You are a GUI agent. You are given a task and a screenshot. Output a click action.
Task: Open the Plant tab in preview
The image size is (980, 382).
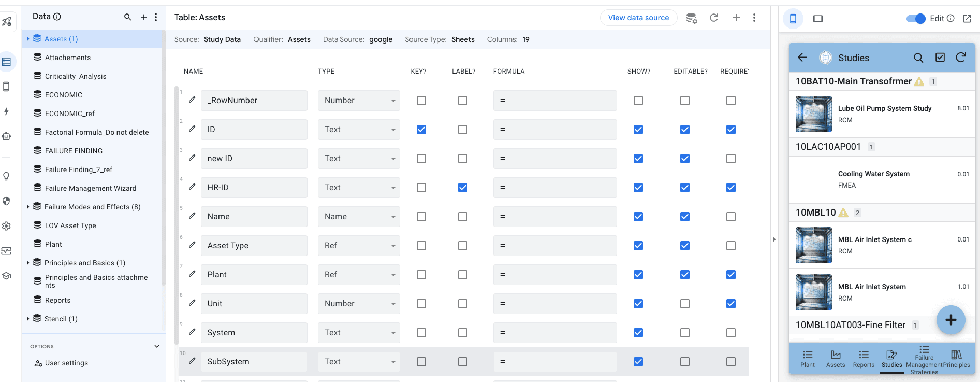(808, 359)
